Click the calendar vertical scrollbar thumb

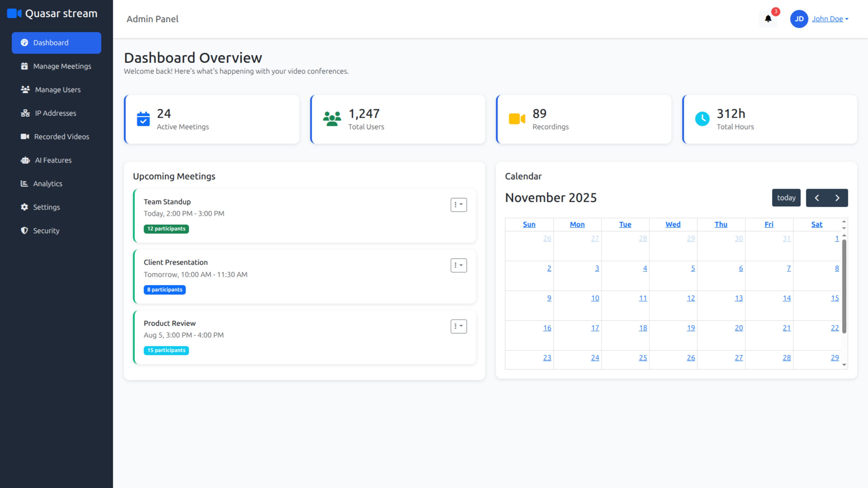[x=844, y=286]
